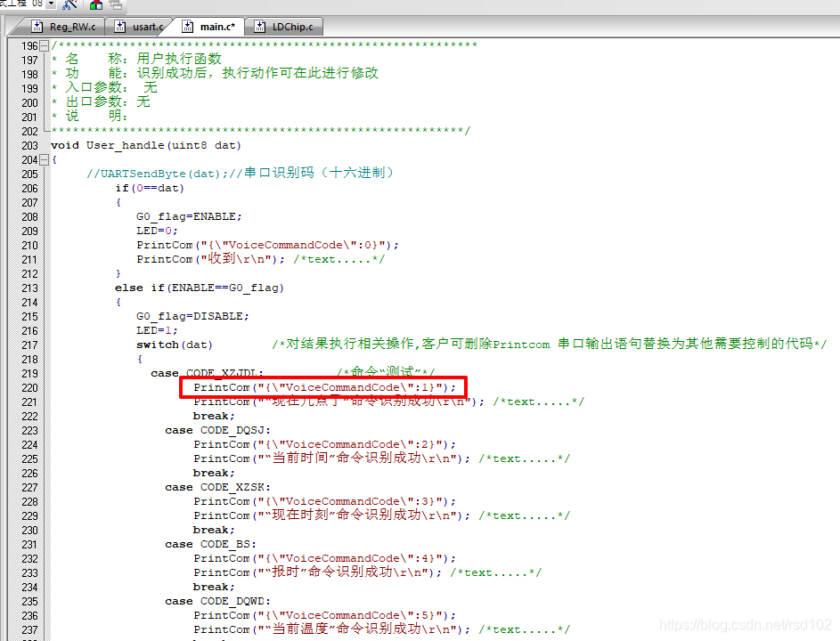Click 'break;' on line 226
Image resolution: width=840 pixels, height=641 pixels.
tap(214, 473)
